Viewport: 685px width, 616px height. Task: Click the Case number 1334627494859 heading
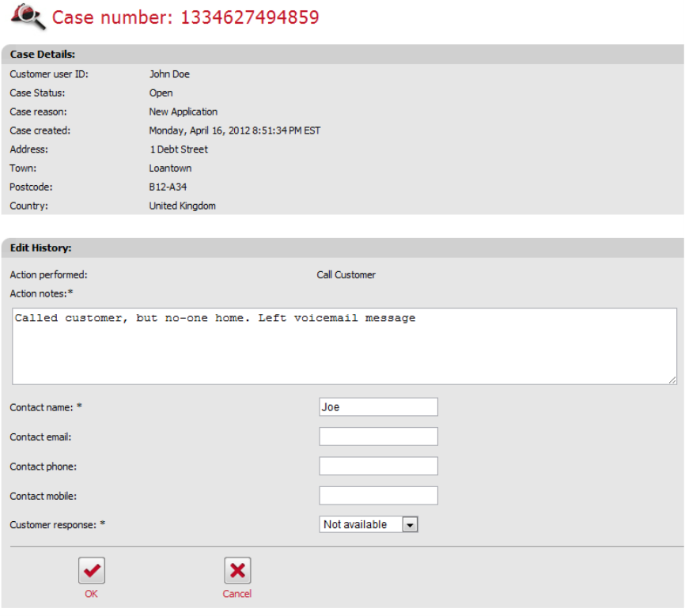click(186, 17)
